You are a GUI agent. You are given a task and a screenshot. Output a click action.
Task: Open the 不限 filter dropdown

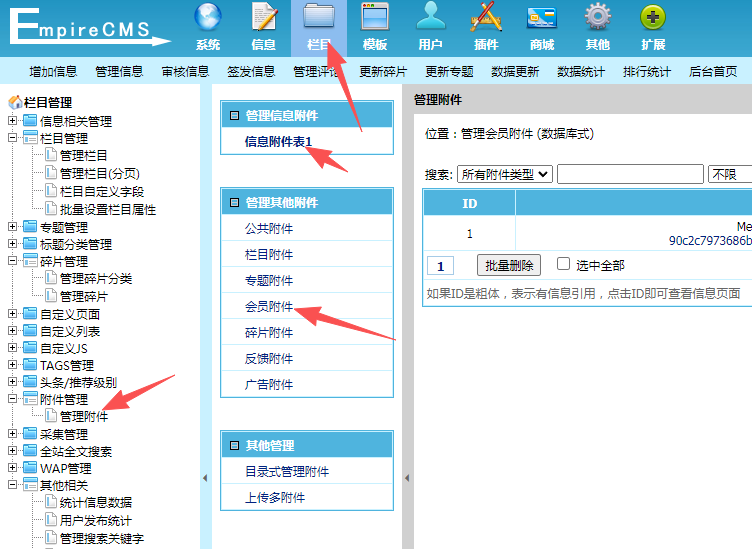(x=728, y=174)
